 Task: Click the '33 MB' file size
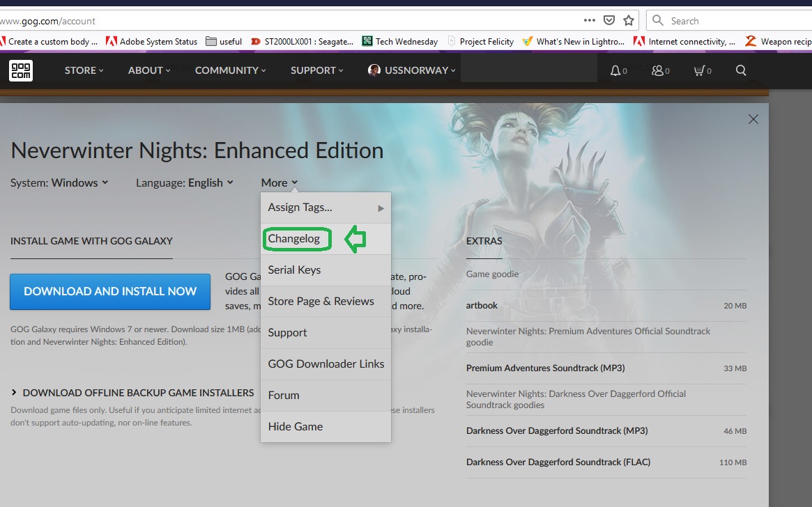click(x=735, y=368)
